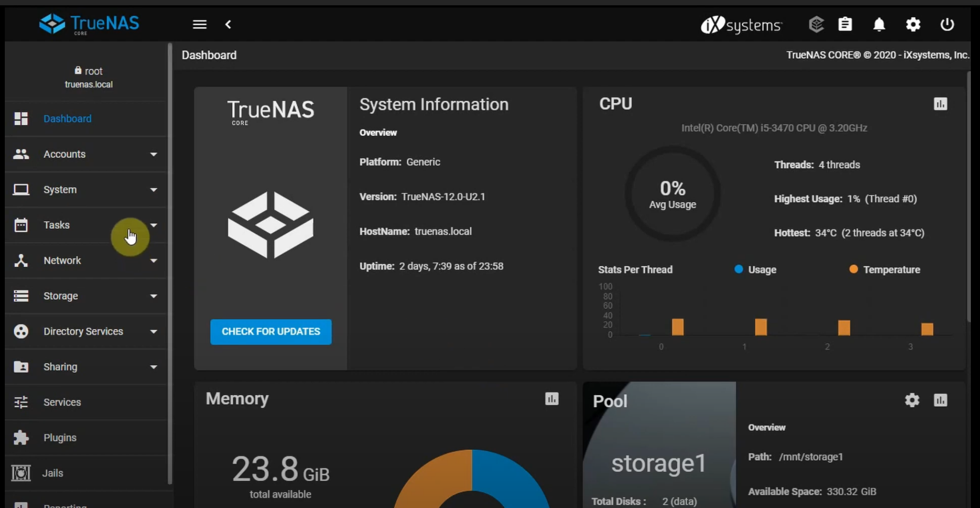Toggle Usage stats in the CPU legend

[x=754, y=270]
